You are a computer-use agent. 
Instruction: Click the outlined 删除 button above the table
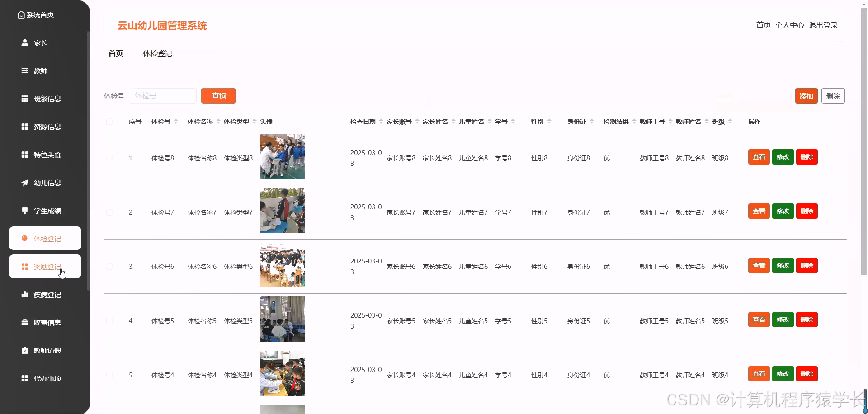click(833, 96)
